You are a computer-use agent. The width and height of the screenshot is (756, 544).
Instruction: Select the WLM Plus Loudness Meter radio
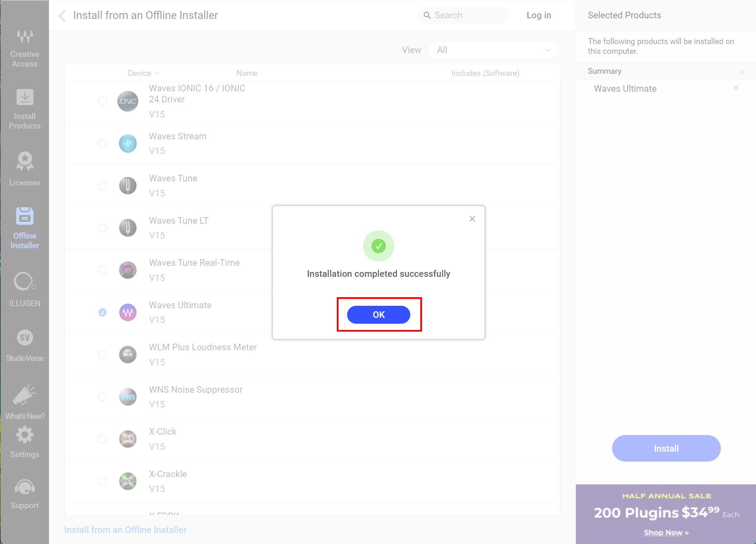102,354
